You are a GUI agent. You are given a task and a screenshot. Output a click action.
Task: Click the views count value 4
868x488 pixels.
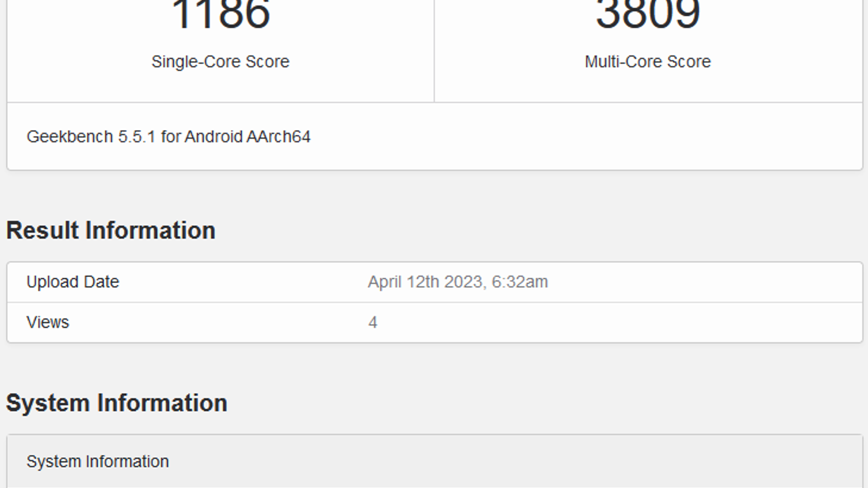373,323
